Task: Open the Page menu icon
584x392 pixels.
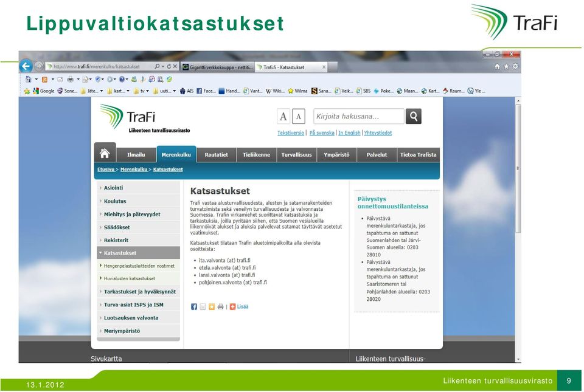Action: pos(85,79)
